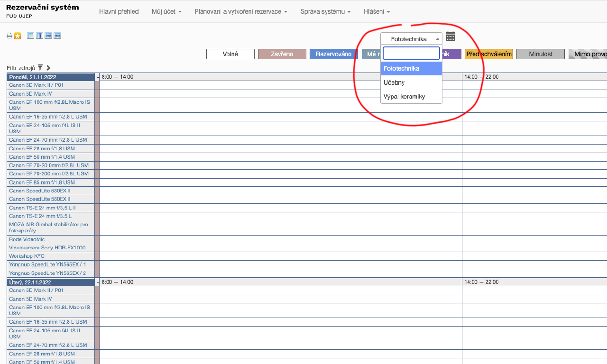Open the Správa systému menu
The height and width of the screenshot is (364, 607).
325,11
